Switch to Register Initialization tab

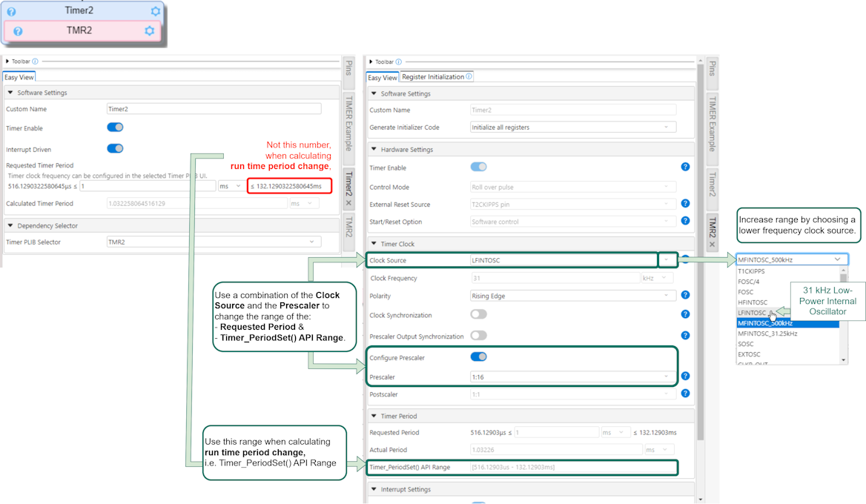click(433, 77)
